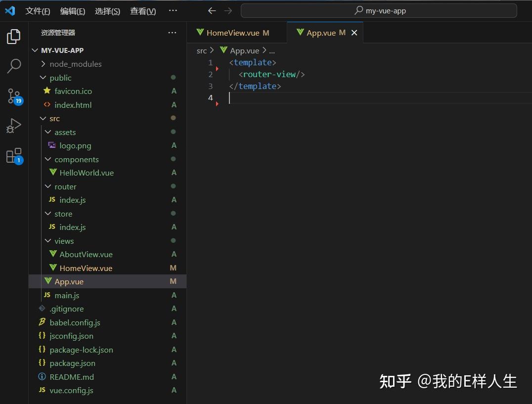The width and height of the screenshot is (532, 404).
Task: Open the Extensions view icon
Action: point(14,155)
